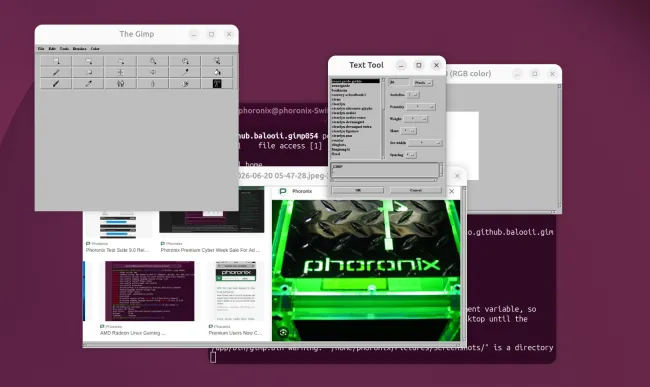Select the droplet Convolve blur tool
Screen dimensions: 650x387
[x=153, y=84]
